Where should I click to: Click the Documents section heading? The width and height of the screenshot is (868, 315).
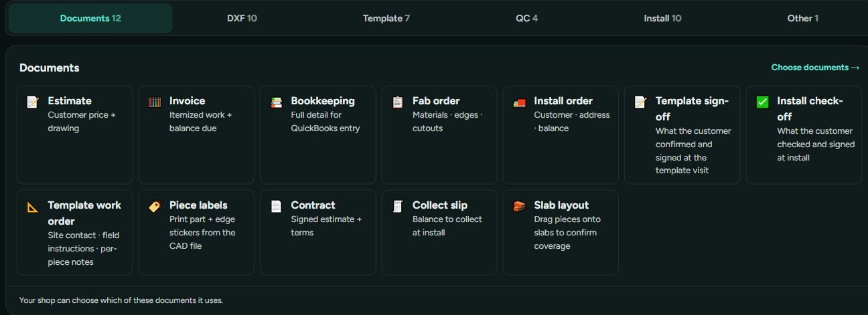tap(50, 68)
